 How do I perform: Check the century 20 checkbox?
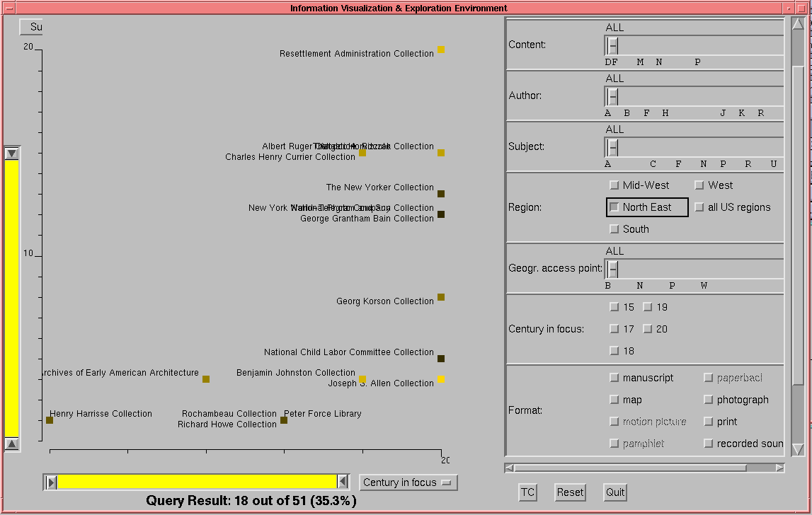click(x=647, y=329)
